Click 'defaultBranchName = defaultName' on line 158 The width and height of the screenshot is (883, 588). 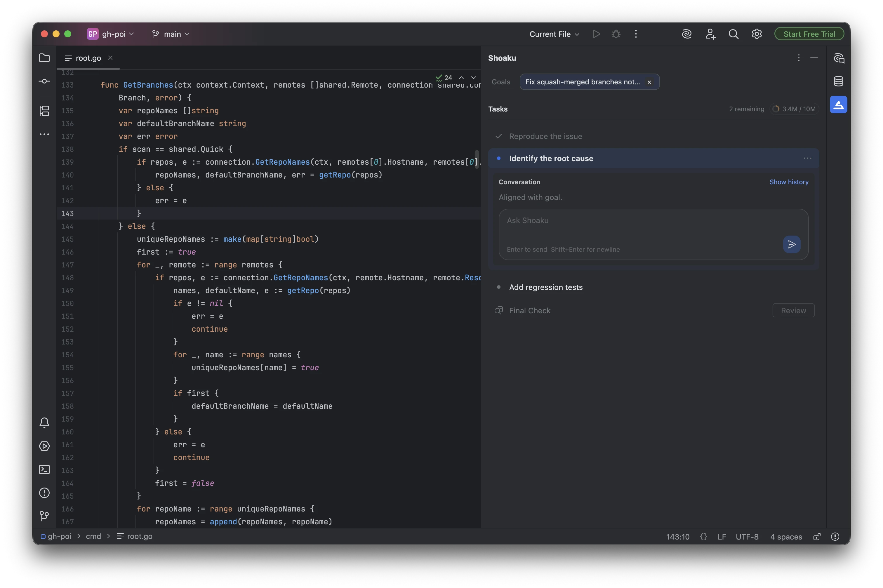pyautogui.click(x=262, y=406)
